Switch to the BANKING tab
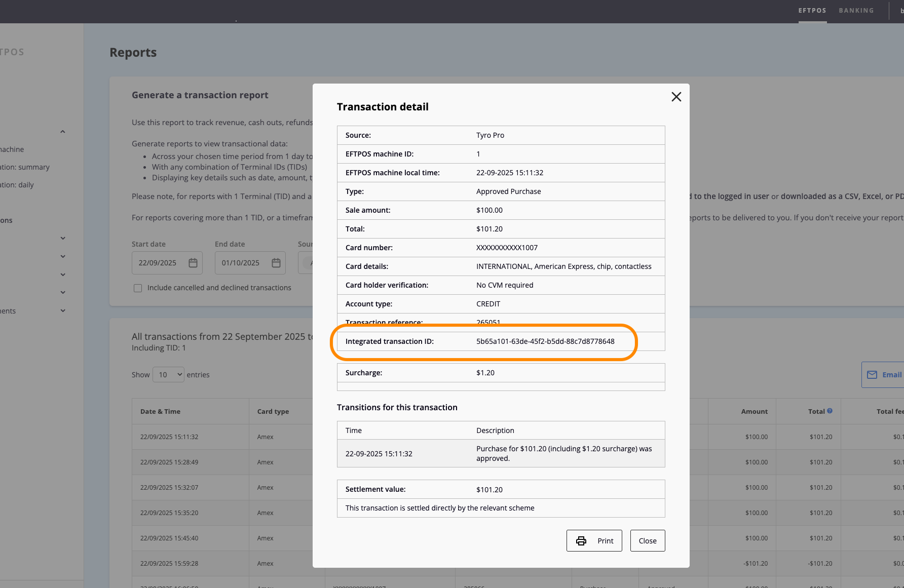This screenshot has height=588, width=904. click(856, 10)
